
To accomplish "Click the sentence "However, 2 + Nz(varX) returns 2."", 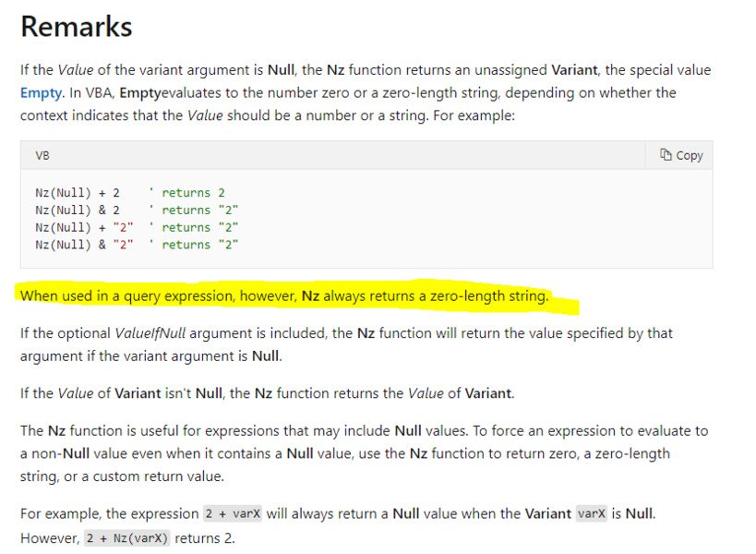I will [127, 538].
